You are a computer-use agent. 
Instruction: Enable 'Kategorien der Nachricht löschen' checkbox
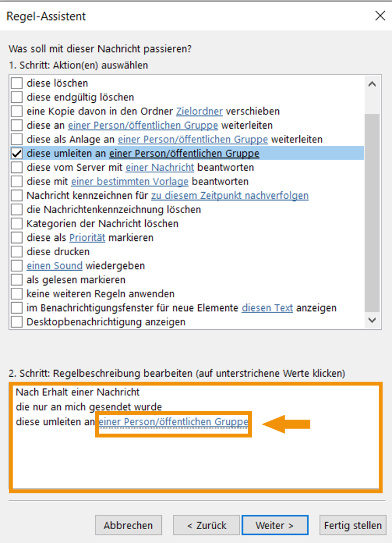[x=17, y=224]
